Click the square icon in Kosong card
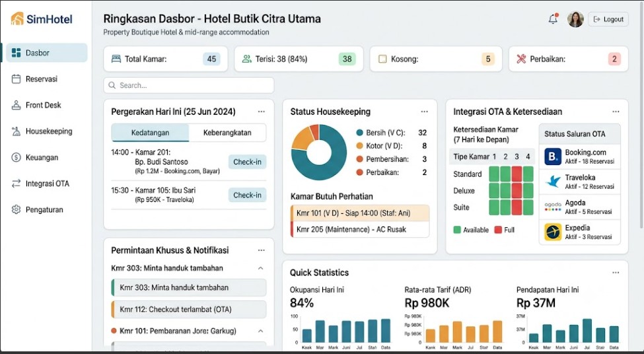Image resolution: width=644 pixels, height=354 pixels. click(382, 59)
